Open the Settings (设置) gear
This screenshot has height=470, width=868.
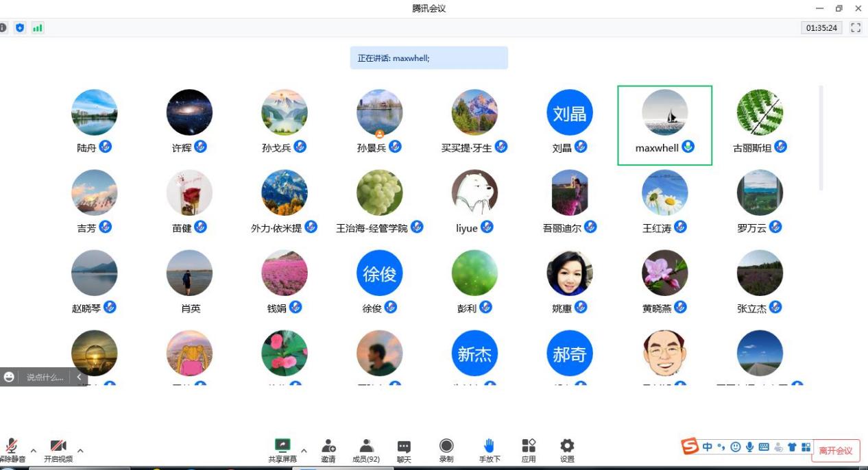click(x=567, y=449)
